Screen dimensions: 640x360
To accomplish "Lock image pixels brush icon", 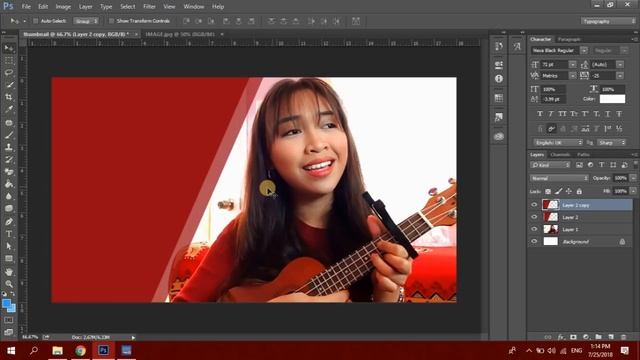I will (x=558, y=191).
